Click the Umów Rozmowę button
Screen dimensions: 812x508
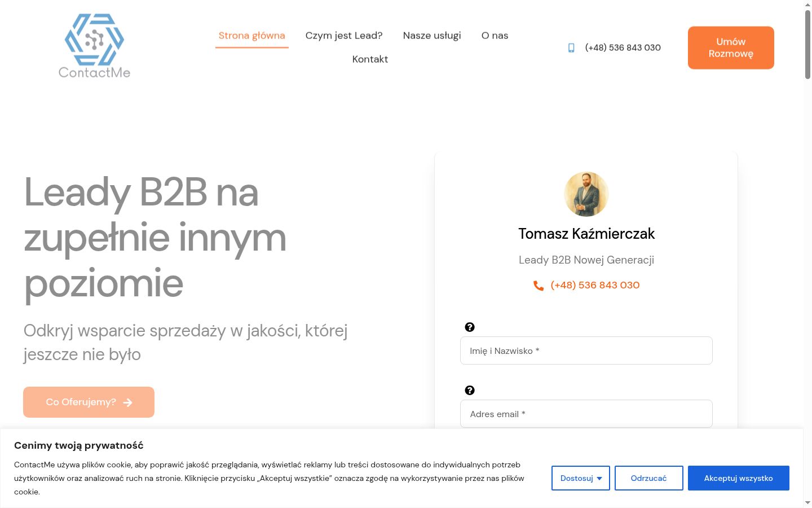tap(731, 48)
